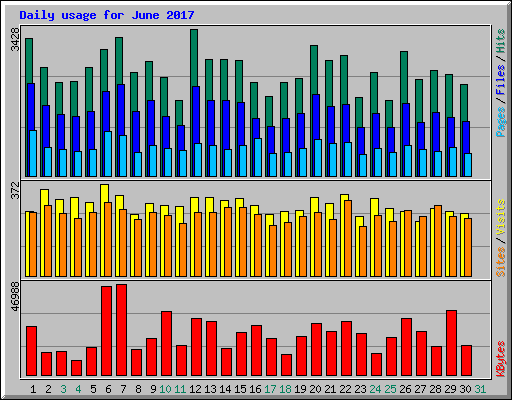512x400 pixels.
Task: Click the red KBytes bar for day 29
Action: click(x=451, y=343)
